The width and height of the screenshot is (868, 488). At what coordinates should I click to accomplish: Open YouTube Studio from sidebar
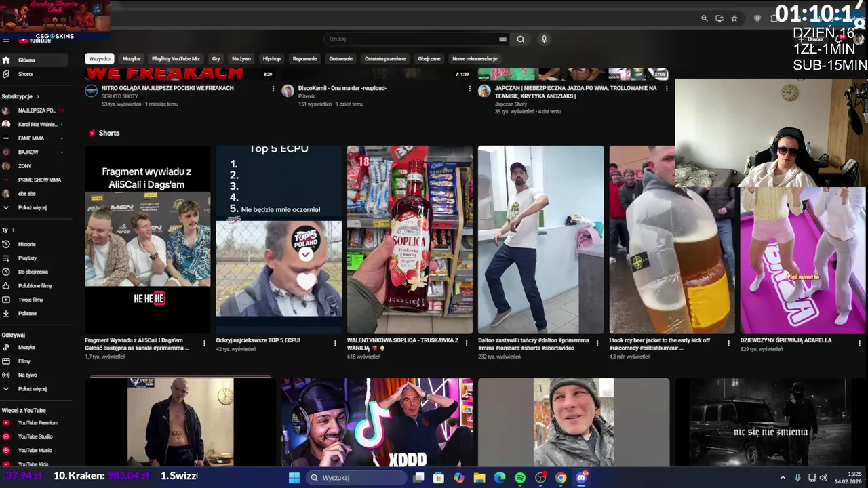pos(34,436)
